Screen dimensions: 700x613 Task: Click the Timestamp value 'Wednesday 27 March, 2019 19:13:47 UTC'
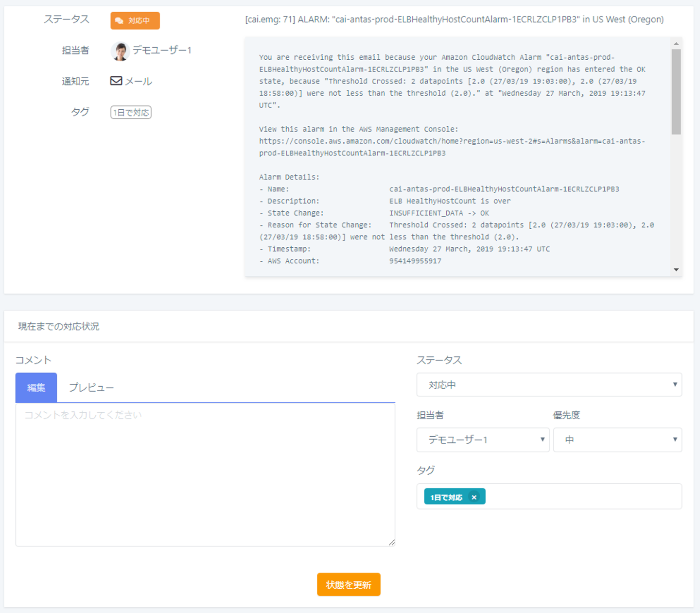point(470,249)
